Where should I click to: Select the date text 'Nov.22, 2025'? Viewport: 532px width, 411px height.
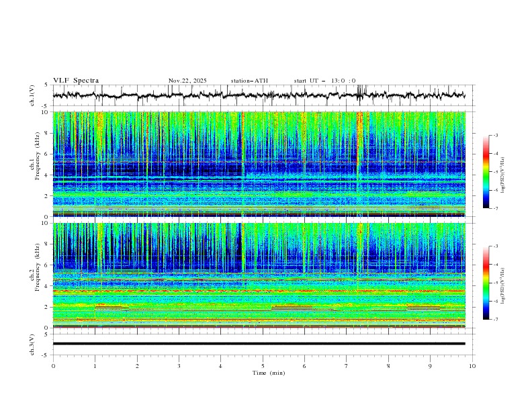point(187,81)
